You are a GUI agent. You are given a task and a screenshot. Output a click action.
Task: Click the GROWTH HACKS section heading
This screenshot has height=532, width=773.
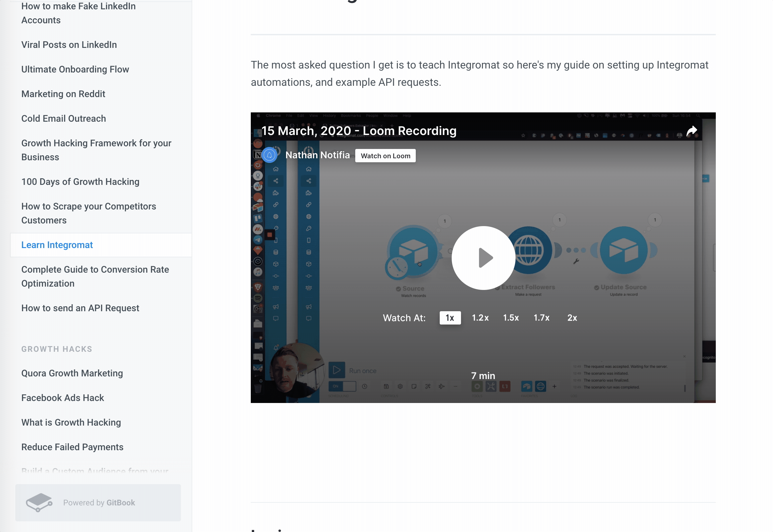point(57,349)
